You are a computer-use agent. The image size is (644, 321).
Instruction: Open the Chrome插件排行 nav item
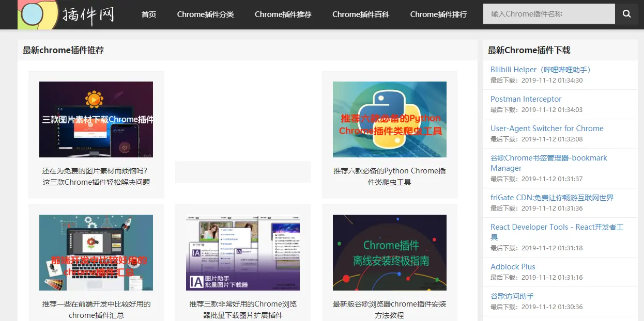(x=438, y=14)
